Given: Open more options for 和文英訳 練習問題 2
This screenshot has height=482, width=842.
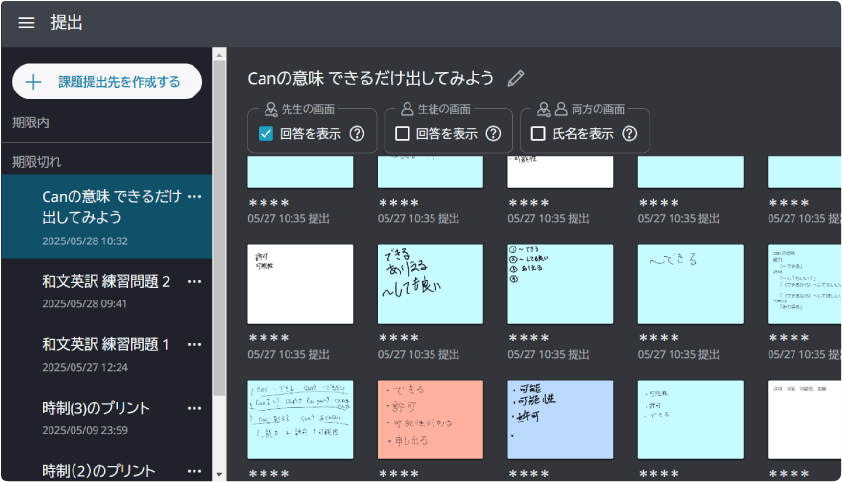Looking at the screenshot, I should (195, 281).
